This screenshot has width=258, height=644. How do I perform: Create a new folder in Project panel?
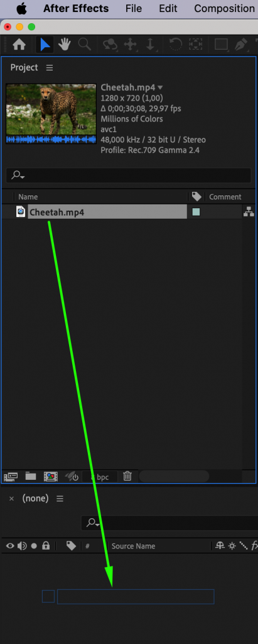(x=31, y=476)
